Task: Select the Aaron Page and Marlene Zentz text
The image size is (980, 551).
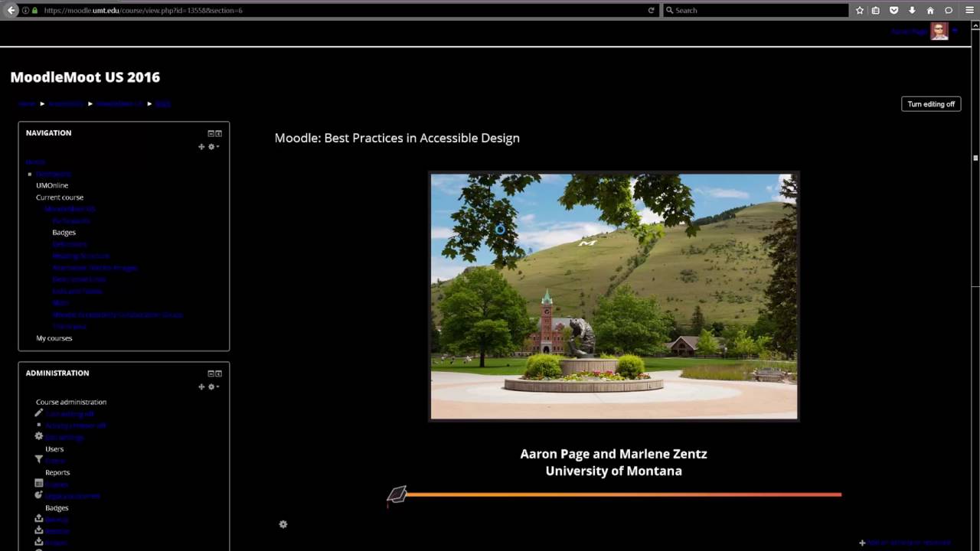Action: click(x=614, y=454)
